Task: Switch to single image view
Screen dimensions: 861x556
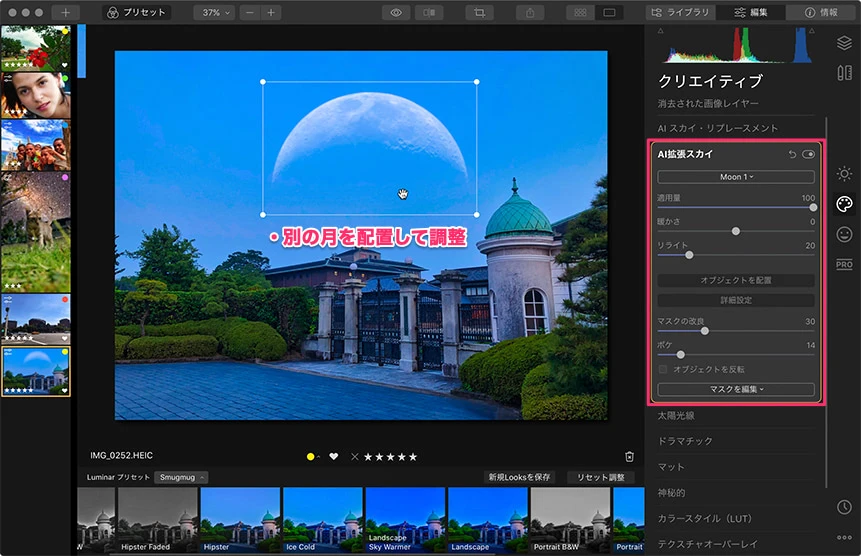Action: [x=610, y=12]
